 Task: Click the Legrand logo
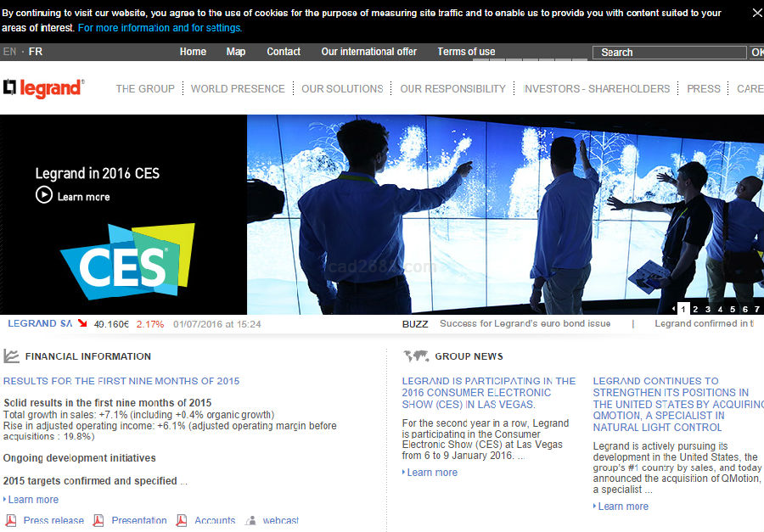tap(43, 88)
